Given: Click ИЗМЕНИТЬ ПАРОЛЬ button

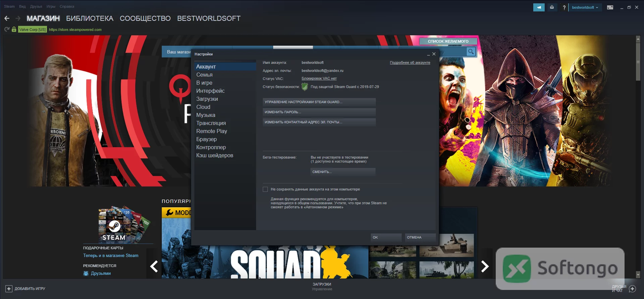Looking at the screenshot, I should 319,112.
